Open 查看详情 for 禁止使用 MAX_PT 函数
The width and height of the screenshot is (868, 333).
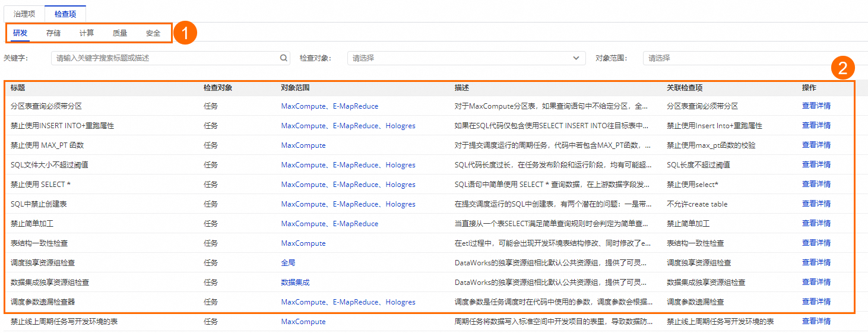816,145
